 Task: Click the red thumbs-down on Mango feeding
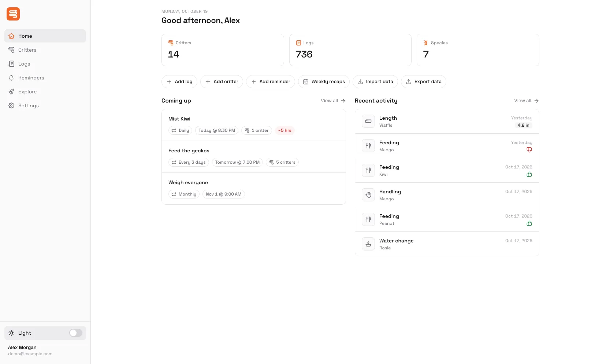(529, 150)
